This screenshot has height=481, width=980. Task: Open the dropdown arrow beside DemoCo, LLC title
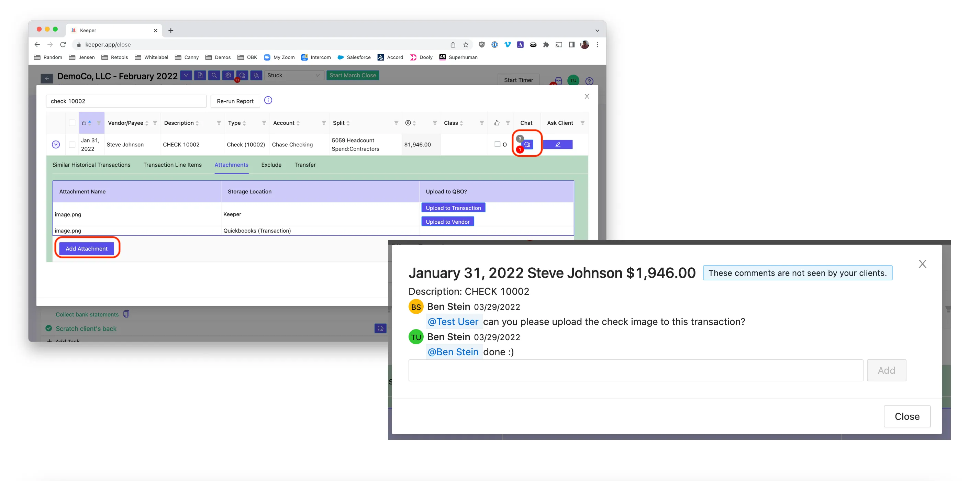click(x=186, y=75)
